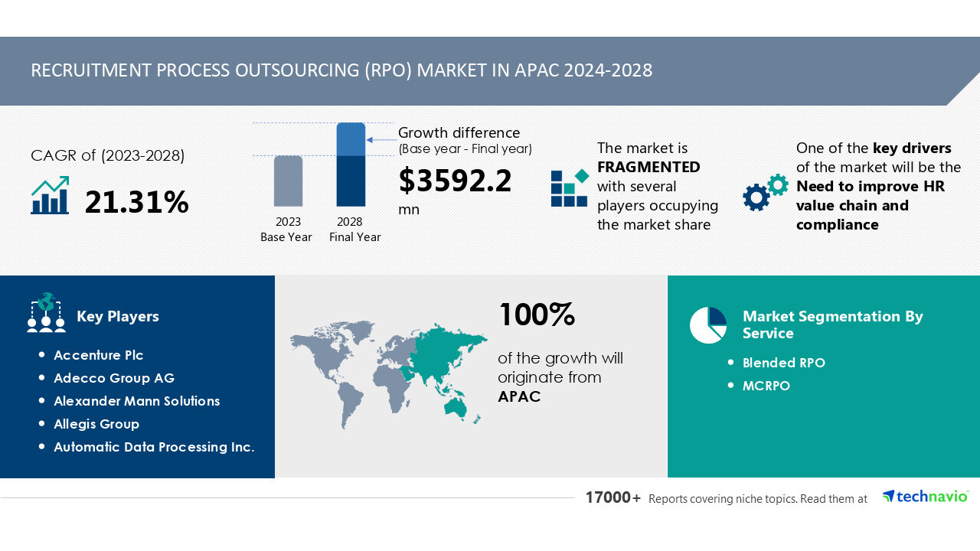This screenshot has height=551, width=980.
Task: Click Blended RPO segmentation item
Action: click(783, 363)
